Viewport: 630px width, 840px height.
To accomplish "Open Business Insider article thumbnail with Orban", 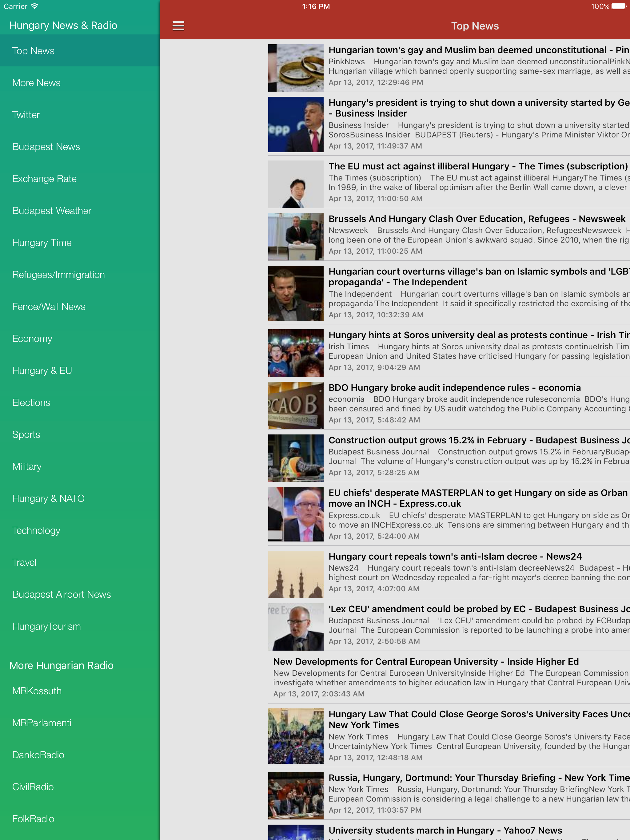I will coord(296,125).
